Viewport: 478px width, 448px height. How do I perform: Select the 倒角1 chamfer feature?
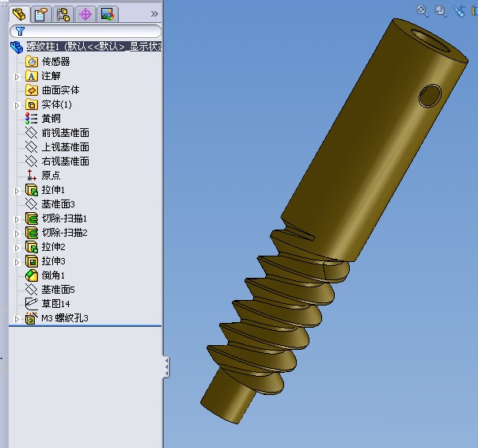click(53, 275)
